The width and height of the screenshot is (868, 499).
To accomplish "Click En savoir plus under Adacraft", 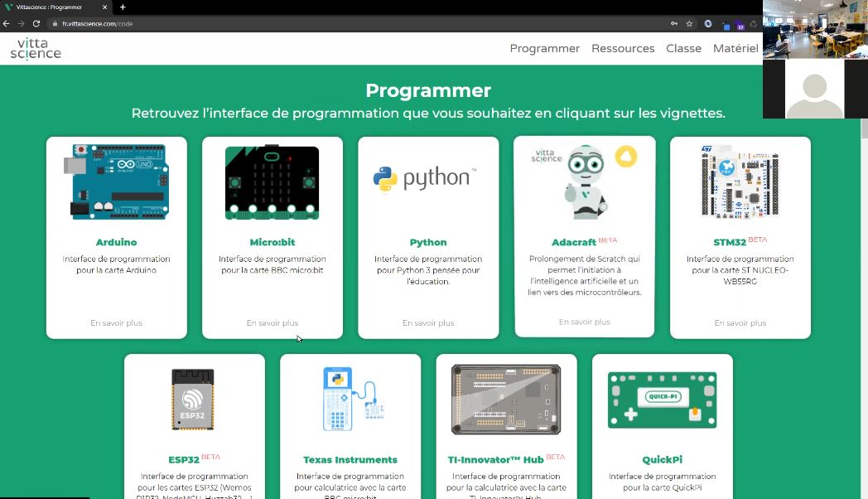I will 585,322.
